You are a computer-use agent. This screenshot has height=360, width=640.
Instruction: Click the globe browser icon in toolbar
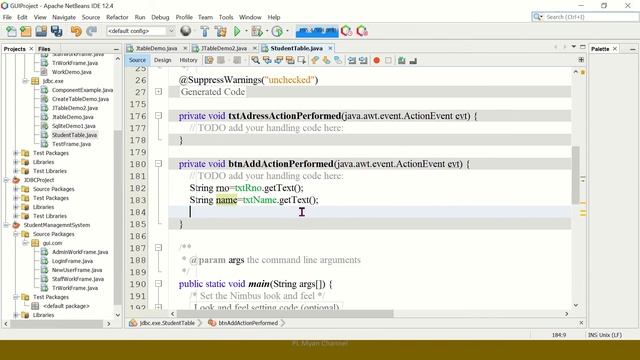coord(186,31)
